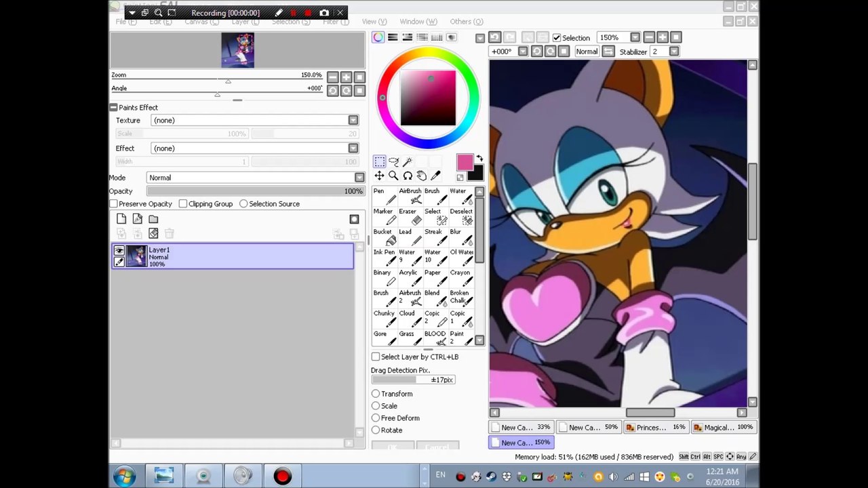The height and width of the screenshot is (488, 868).
Task: Click the pink foreground color swatch
Action: pyautogui.click(x=465, y=162)
